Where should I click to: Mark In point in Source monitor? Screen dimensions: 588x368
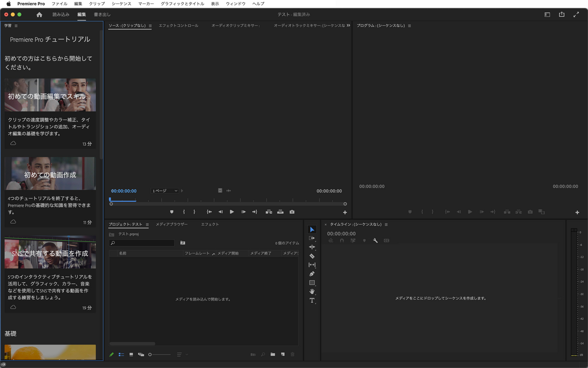184,212
